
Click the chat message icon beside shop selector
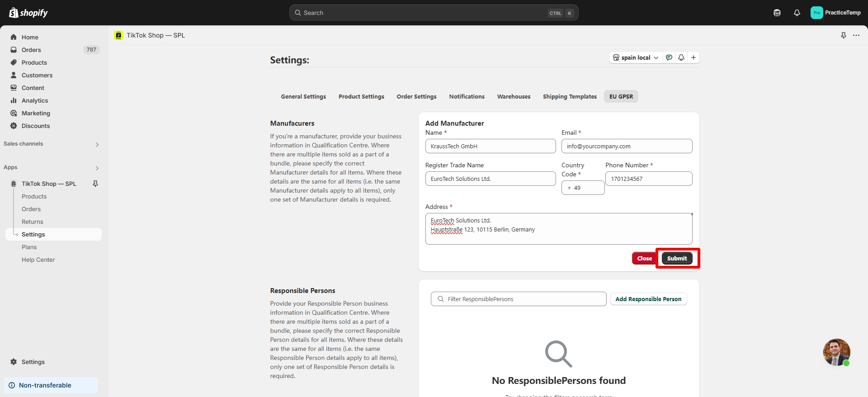[x=669, y=57]
